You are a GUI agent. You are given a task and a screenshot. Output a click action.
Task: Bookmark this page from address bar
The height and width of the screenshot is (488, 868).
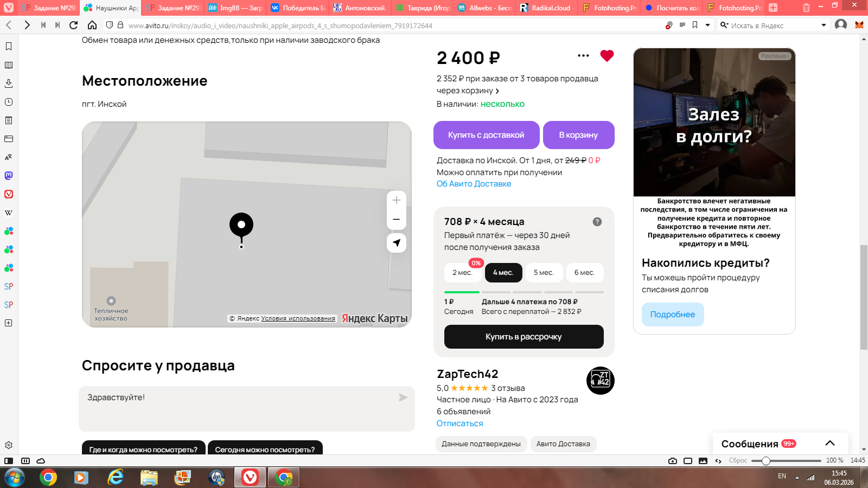coord(695,25)
